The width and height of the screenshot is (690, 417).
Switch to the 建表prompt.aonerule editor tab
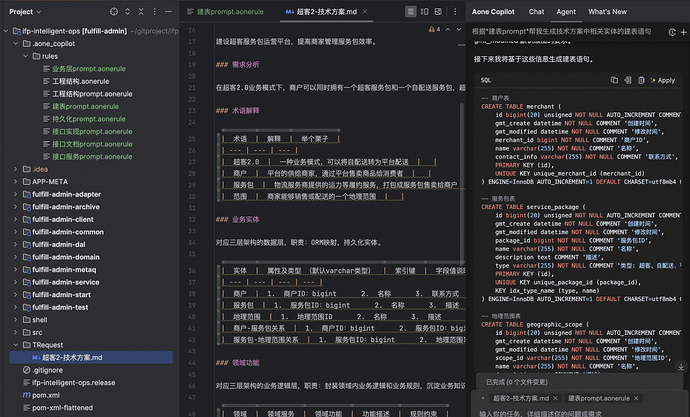[225, 12]
